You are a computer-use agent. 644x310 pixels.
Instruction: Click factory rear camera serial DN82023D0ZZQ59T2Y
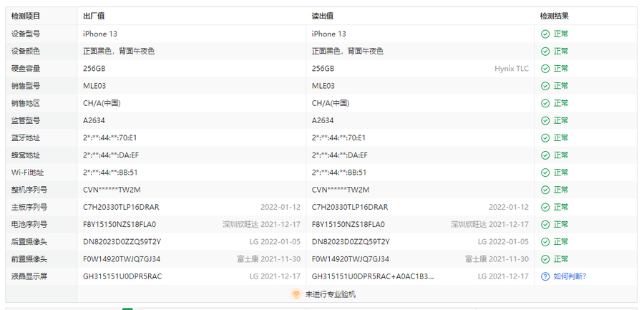point(122,242)
